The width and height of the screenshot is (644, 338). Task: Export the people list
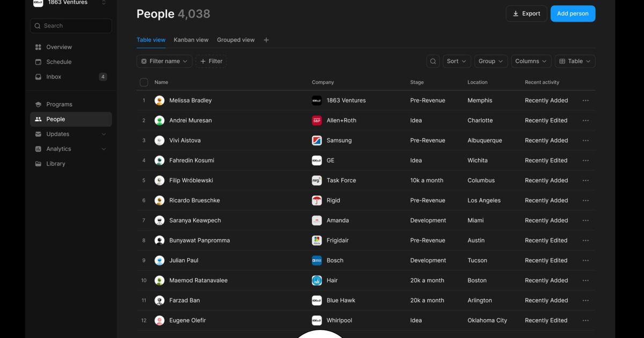526,13
